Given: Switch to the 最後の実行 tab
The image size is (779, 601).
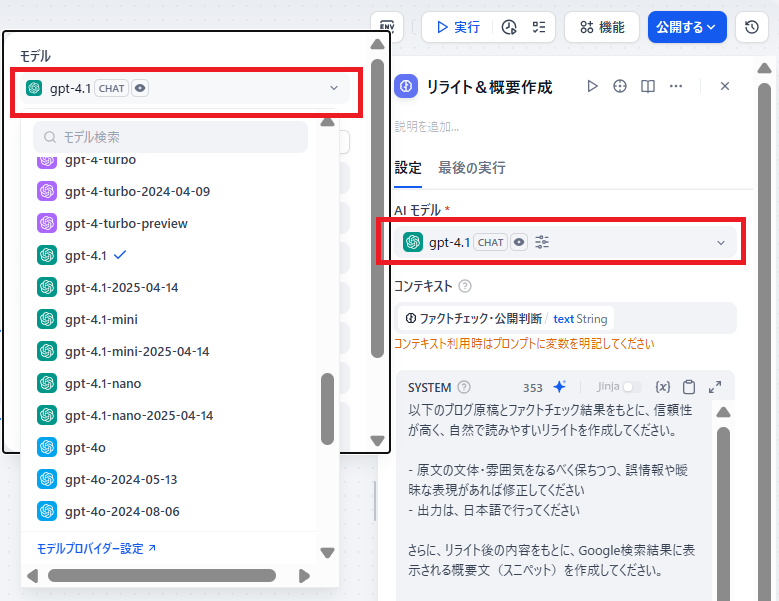Looking at the screenshot, I should coord(471,167).
